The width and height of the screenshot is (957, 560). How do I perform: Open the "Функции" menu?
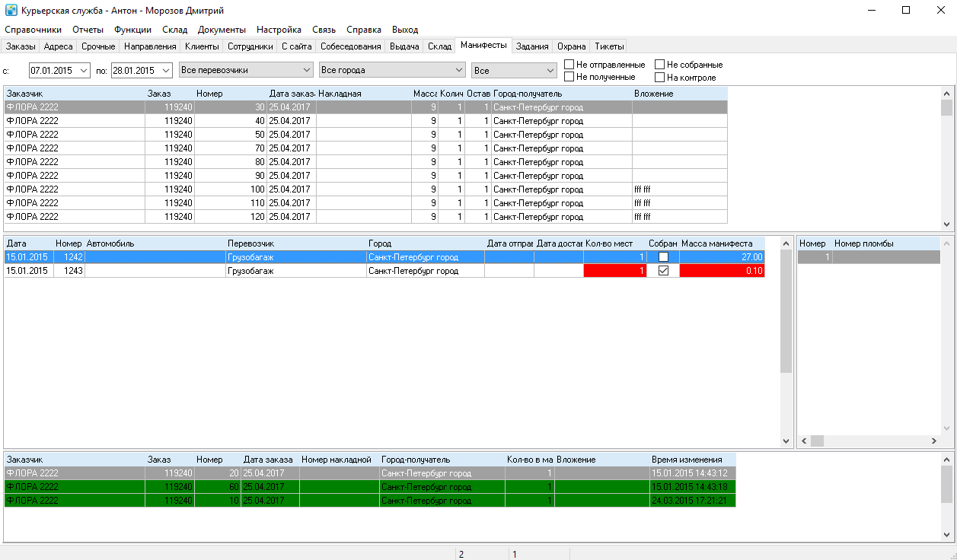point(132,30)
